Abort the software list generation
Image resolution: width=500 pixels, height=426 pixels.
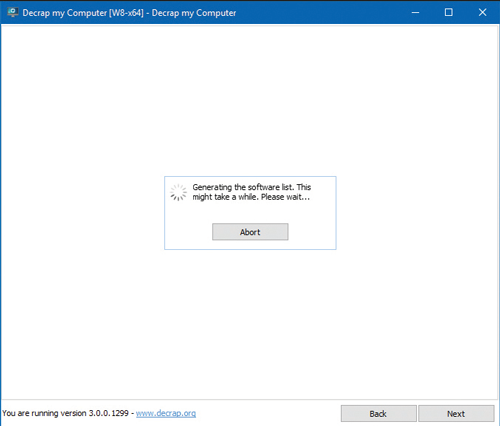point(250,232)
